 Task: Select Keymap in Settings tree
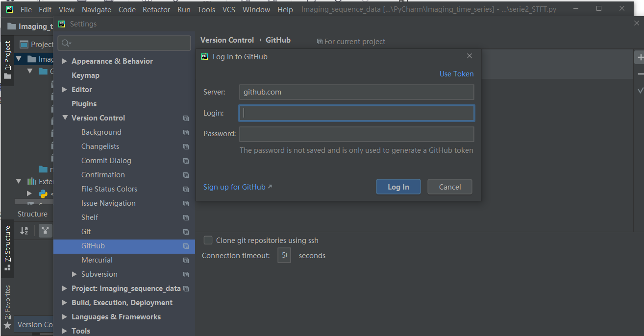coord(86,75)
